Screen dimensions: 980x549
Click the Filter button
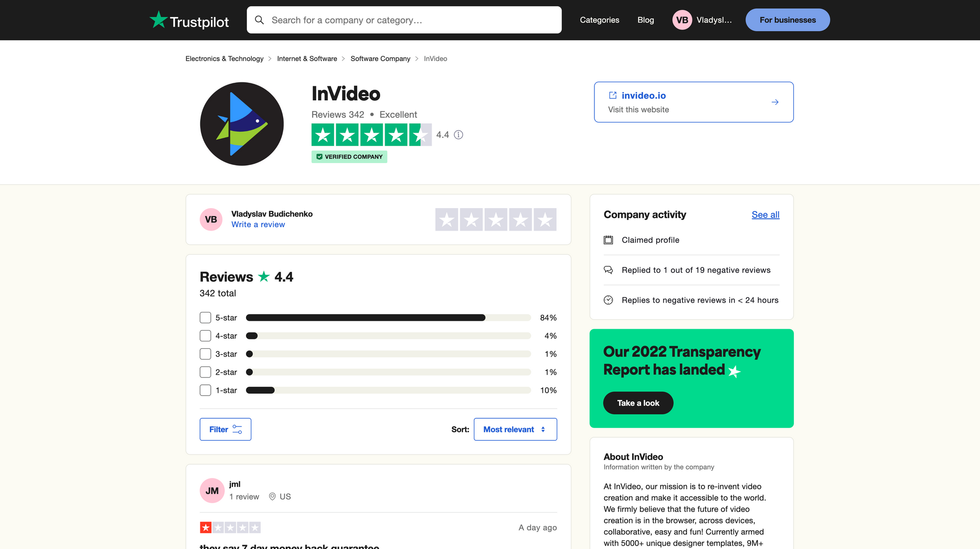tap(225, 430)
